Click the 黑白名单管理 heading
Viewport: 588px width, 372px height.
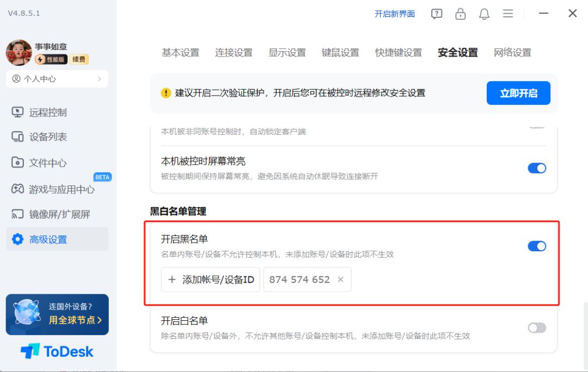tap(177, 211)
